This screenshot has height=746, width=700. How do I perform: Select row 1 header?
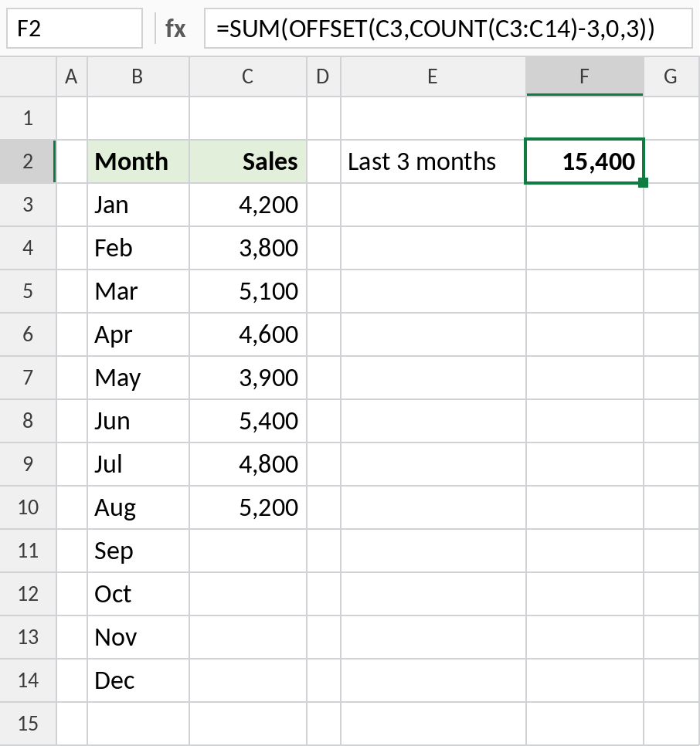pyautogui.click(x=28, y=118)
